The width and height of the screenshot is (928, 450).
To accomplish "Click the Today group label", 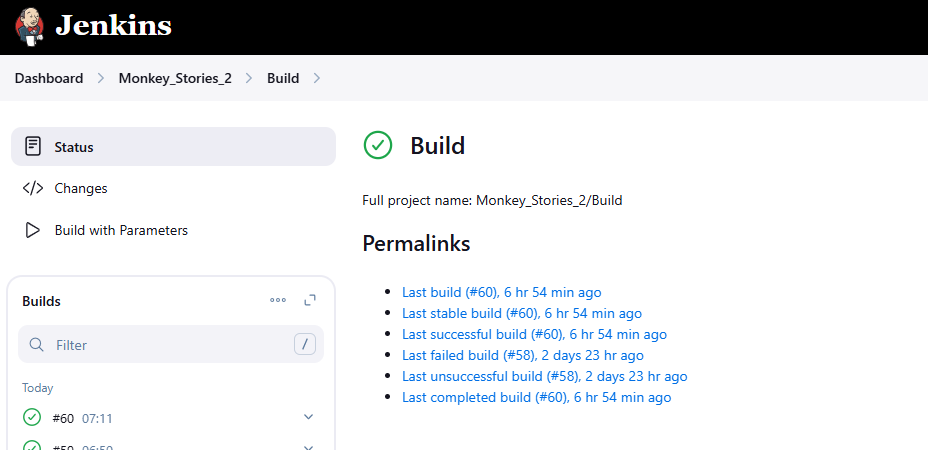I will coord(37,388).
